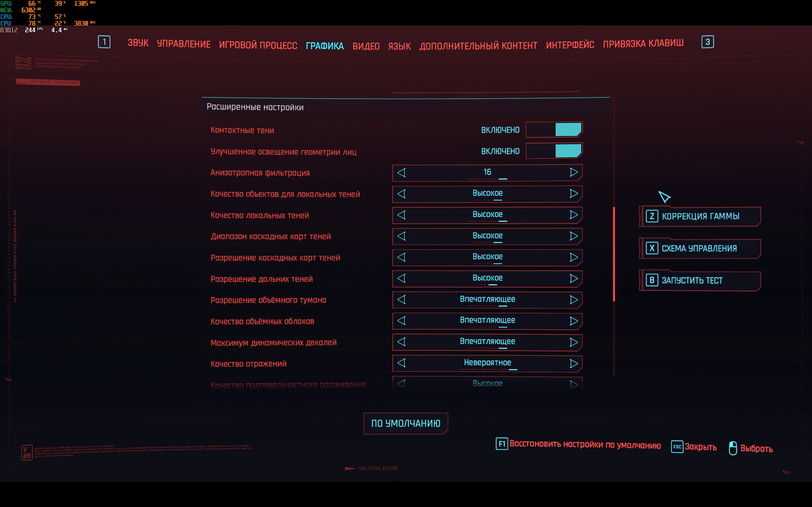Click the key 3 next-tab icon
Image resolution: width=812 pixels, height=507 pixels.
click(x=707, y=42)
